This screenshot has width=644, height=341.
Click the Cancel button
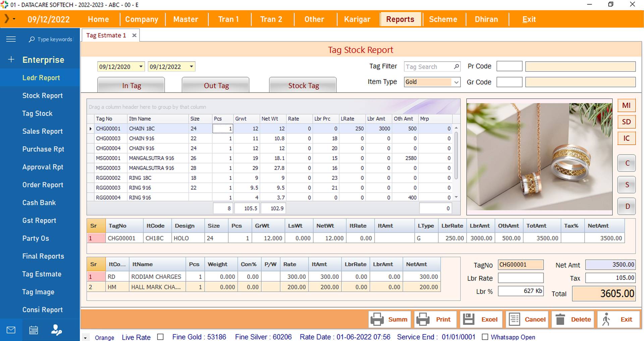click(527, 319)
